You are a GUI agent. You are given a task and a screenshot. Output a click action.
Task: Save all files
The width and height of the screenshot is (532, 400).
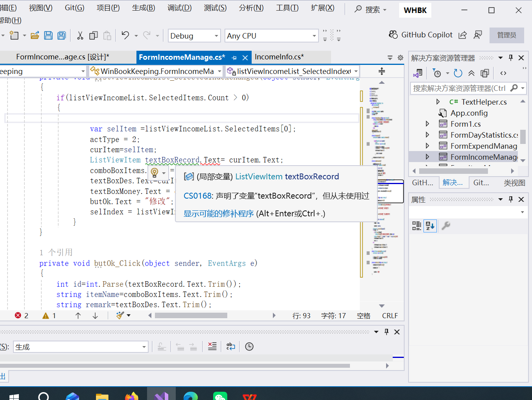click(62, 35)
